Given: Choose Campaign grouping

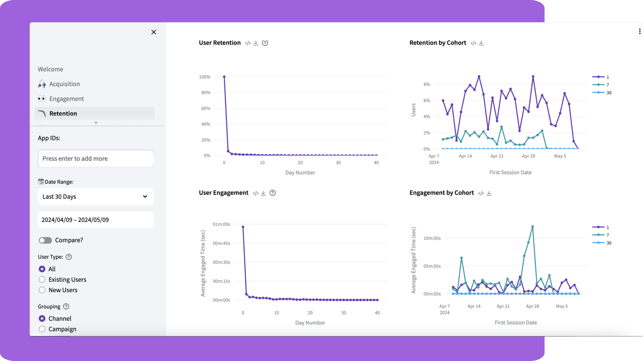Looking at the screenshot, I should pos(42,329).
